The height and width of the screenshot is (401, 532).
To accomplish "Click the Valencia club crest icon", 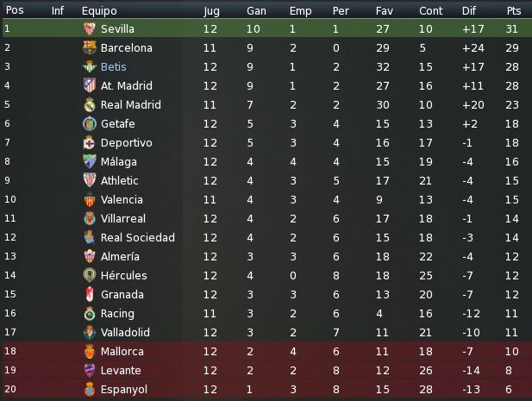I will click(90, 199).
